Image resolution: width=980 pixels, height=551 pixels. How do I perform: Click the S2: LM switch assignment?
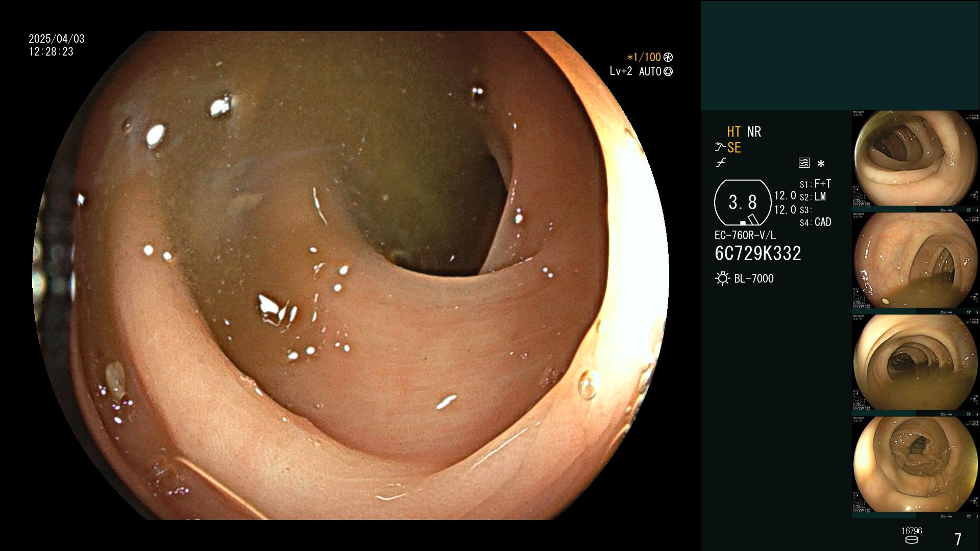tap(813, 197)
